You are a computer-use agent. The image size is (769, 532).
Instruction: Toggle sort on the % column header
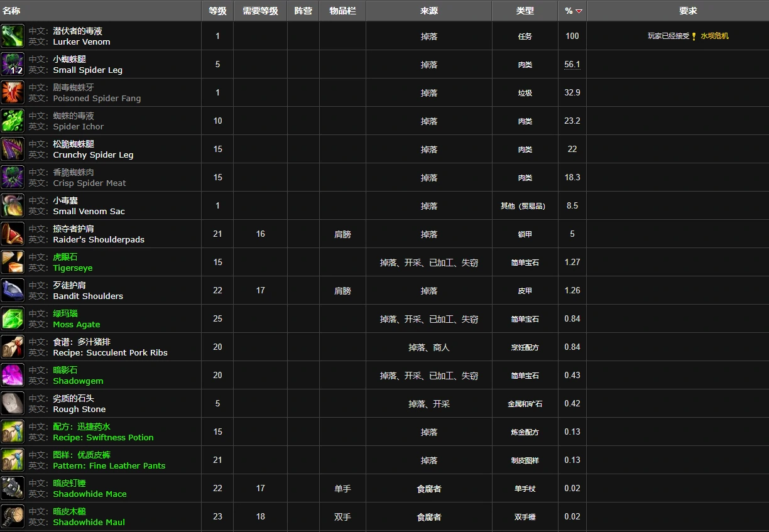click(572, 11)
